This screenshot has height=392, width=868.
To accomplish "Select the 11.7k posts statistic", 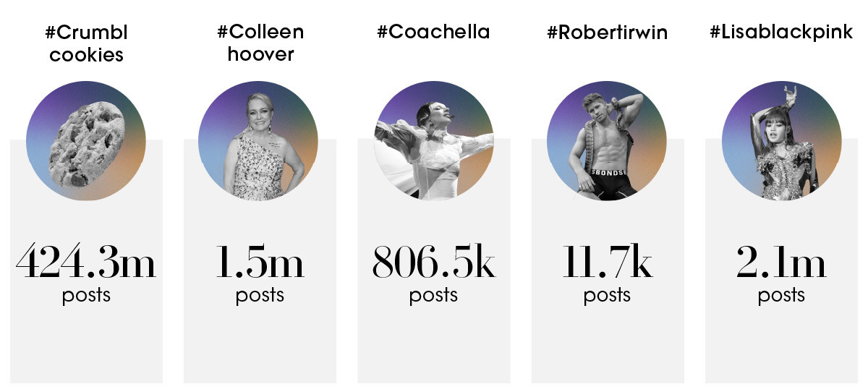I will 608,262.
